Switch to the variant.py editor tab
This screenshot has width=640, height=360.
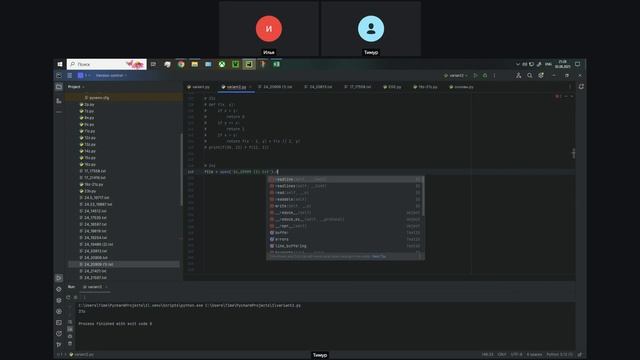click(199, 87)
